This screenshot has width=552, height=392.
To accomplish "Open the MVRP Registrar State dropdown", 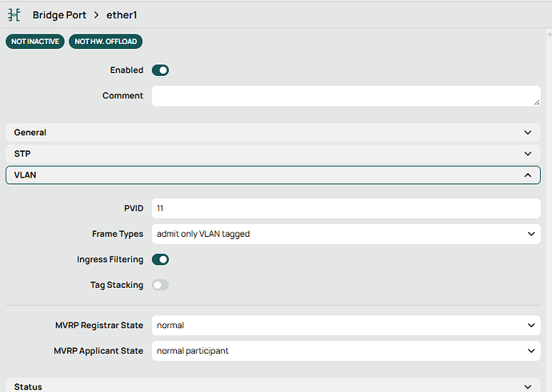I will (346, 326).
